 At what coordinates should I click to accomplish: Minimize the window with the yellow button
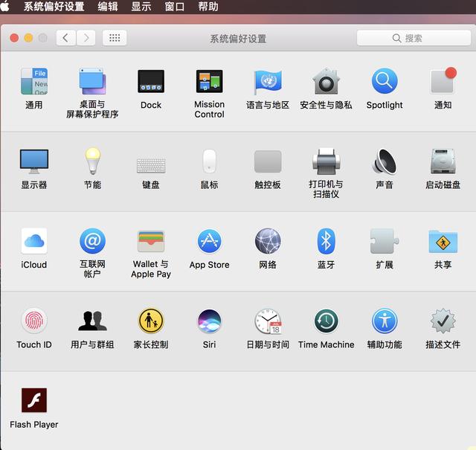[28, 38]
